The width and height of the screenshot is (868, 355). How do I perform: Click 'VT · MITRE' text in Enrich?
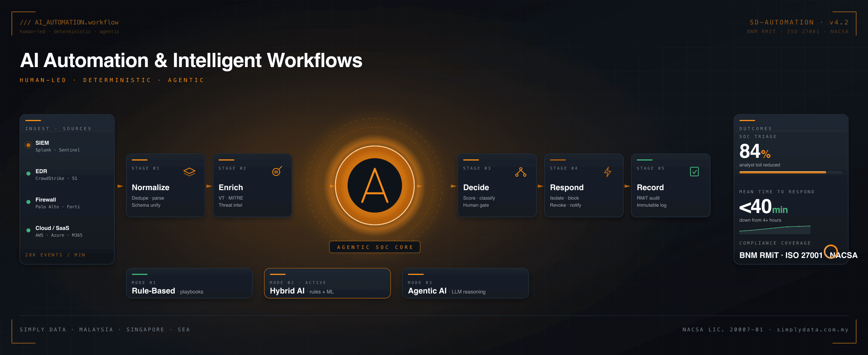(231, 198)
